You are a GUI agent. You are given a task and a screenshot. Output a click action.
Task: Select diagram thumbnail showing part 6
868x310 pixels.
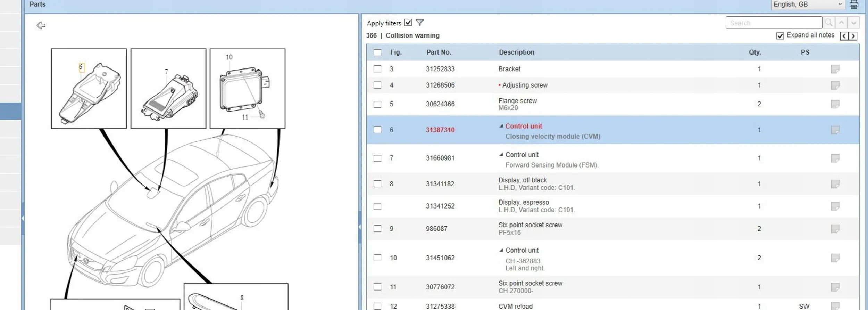click(x=89, y=89)
